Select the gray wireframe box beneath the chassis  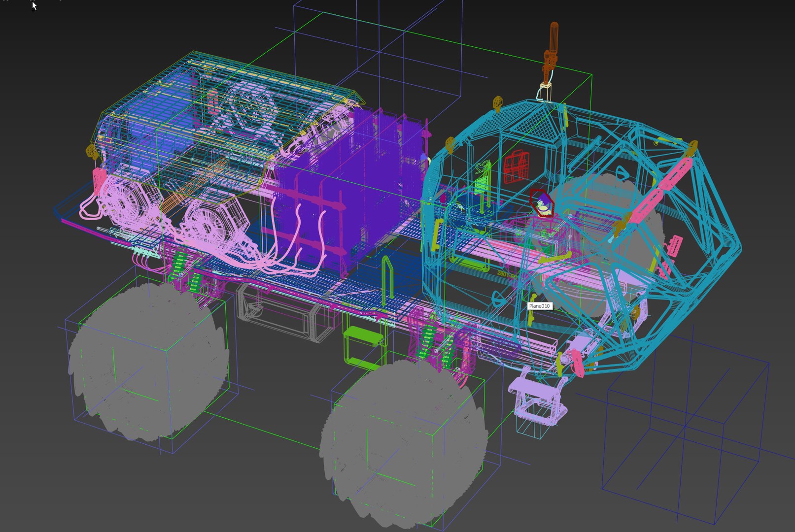pos(282,313)
